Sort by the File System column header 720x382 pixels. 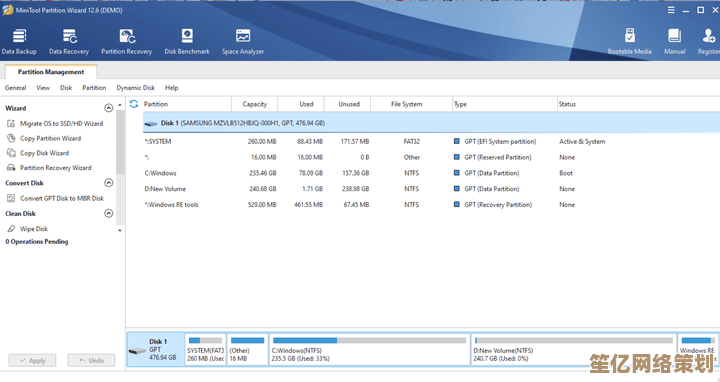pos(411,104)
